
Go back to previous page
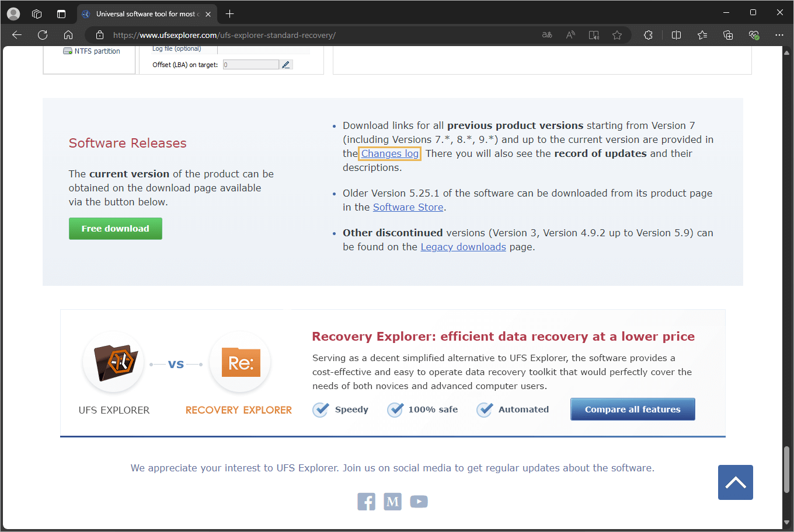pos(17,35)
